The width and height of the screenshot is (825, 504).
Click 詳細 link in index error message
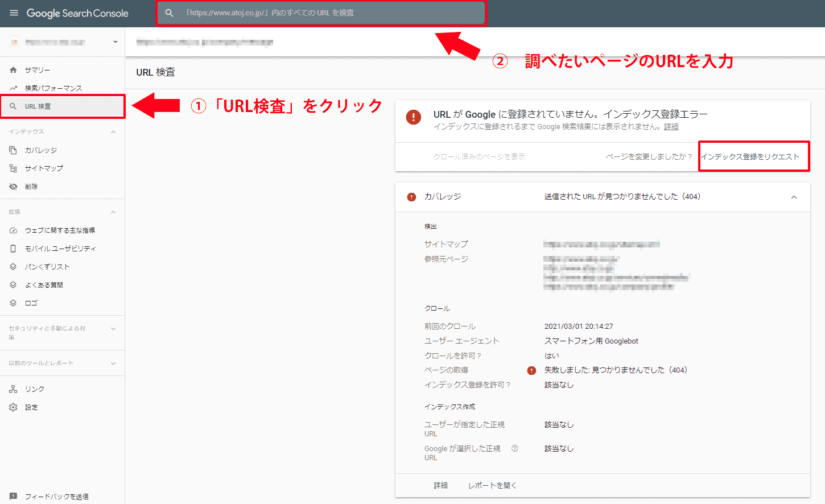[671, 127]
